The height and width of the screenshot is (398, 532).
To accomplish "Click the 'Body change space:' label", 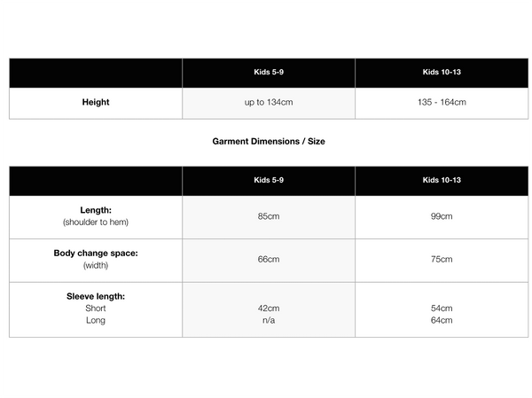I will 96,254.
